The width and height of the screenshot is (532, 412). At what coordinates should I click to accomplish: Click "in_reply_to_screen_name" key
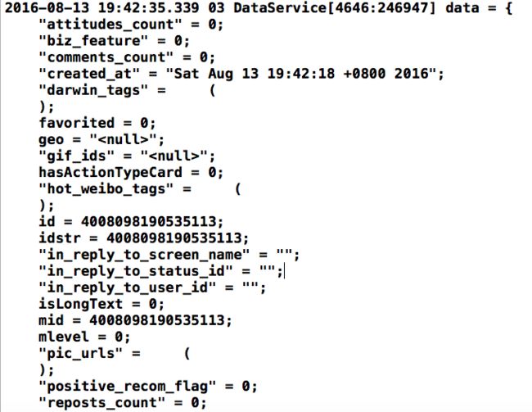(144, 255)
